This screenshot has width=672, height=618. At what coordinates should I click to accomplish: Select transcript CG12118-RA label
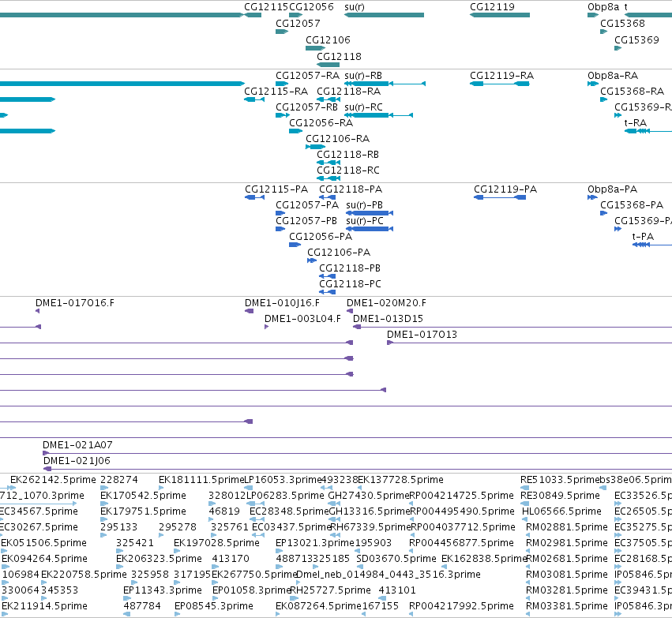click(348, 92)
